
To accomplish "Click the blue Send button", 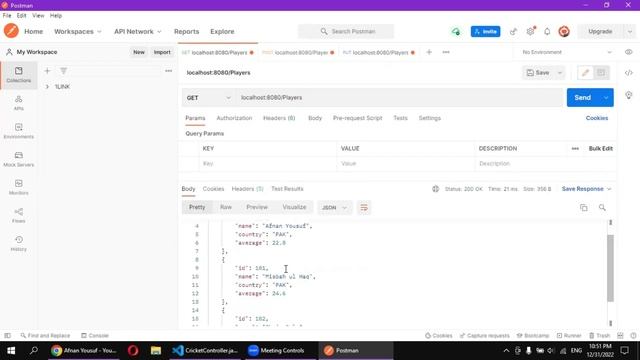I will 583,98.
